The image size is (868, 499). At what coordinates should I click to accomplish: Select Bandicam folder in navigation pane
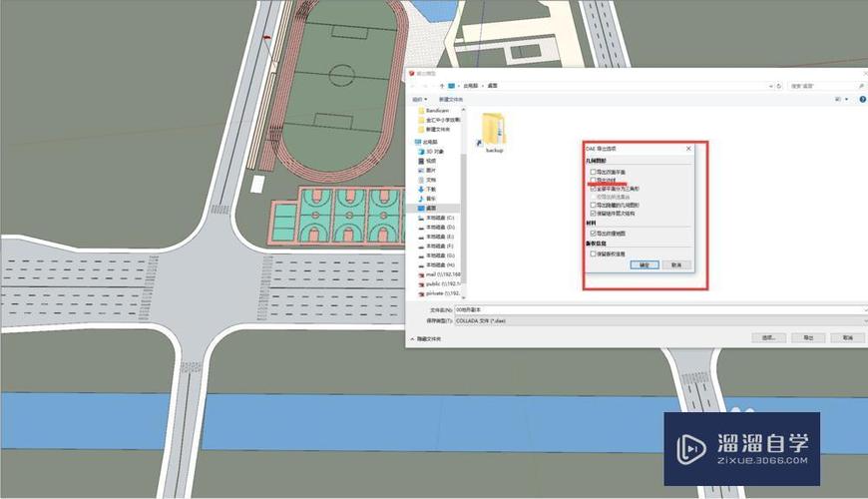(437, 111)
